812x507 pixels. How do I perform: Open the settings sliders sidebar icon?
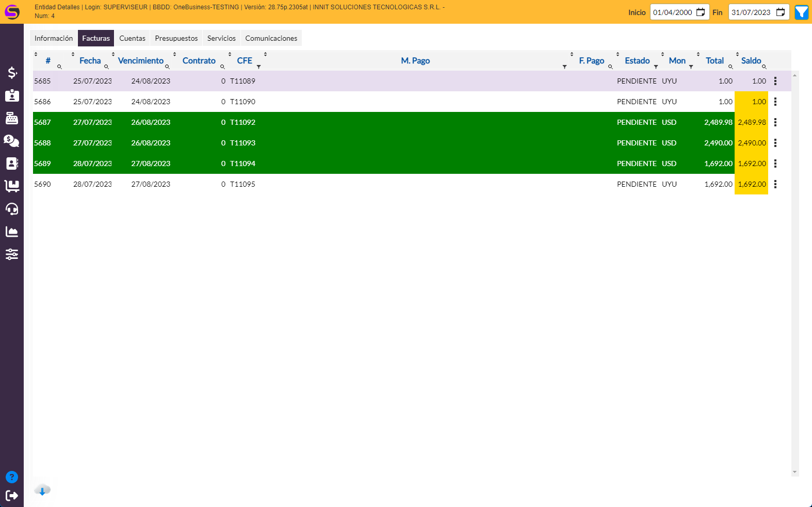(12, 254)
